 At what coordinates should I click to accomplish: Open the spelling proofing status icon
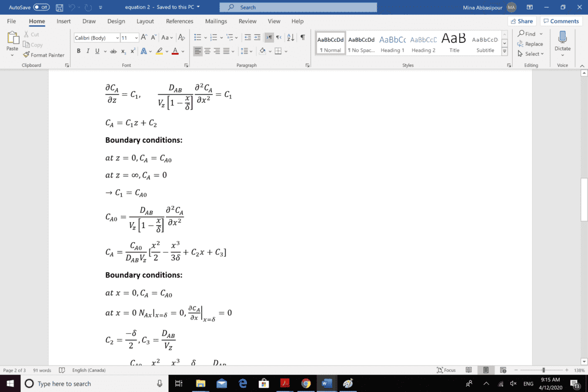click(62, 370)
